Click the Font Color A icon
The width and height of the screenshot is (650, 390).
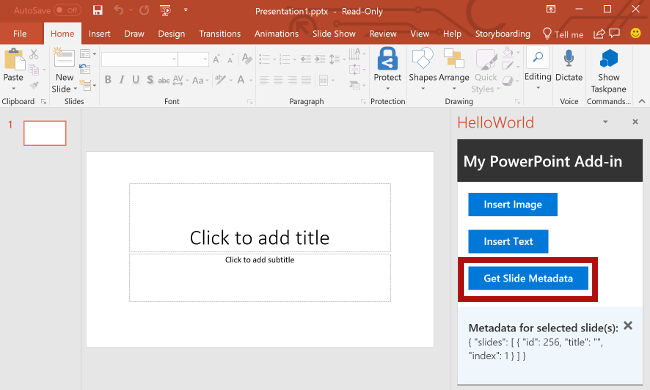(241, 80)
